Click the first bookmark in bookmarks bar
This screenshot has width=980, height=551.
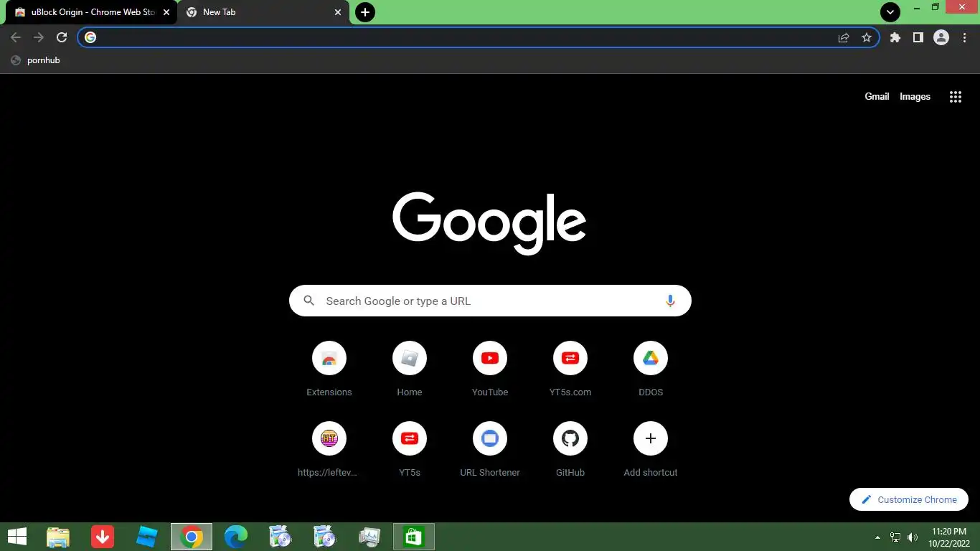(36, 60)
